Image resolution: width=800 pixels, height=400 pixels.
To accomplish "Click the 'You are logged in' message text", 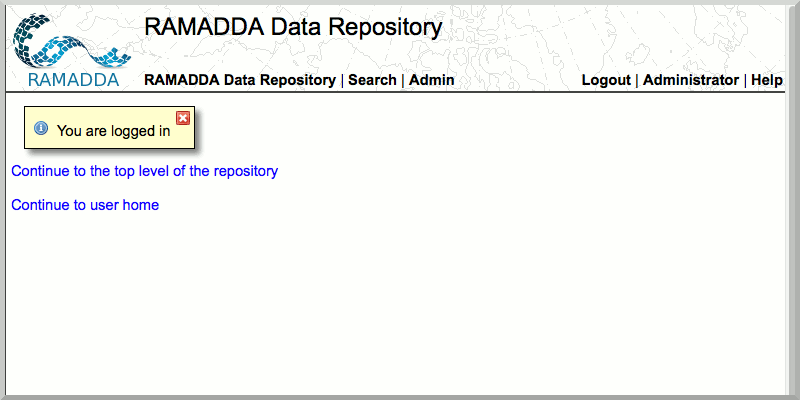I will click(x=113, y=131).
